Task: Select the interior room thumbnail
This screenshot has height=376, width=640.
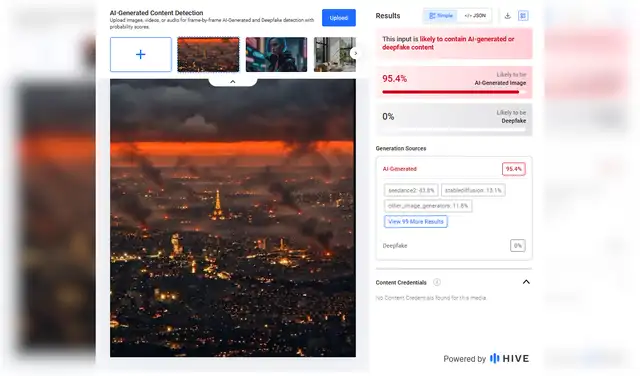Action: pos(335,54)
